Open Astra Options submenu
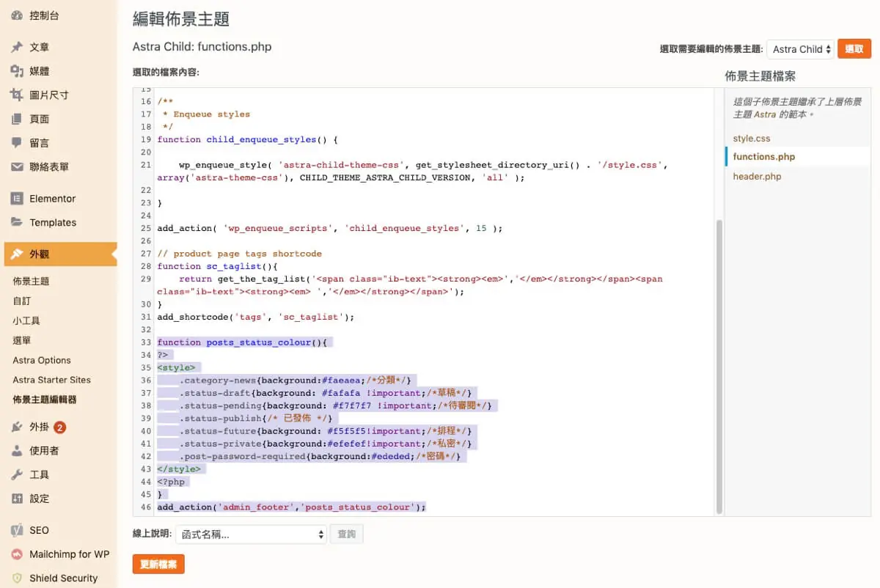 [x=42, y=361]
